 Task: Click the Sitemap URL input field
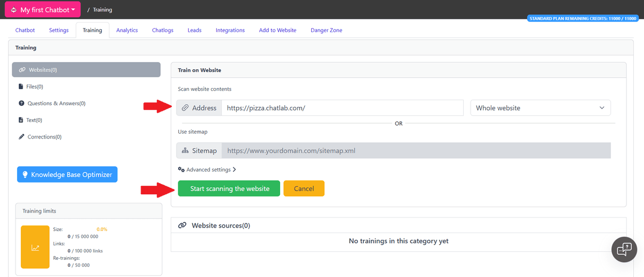tap(416, 151)
